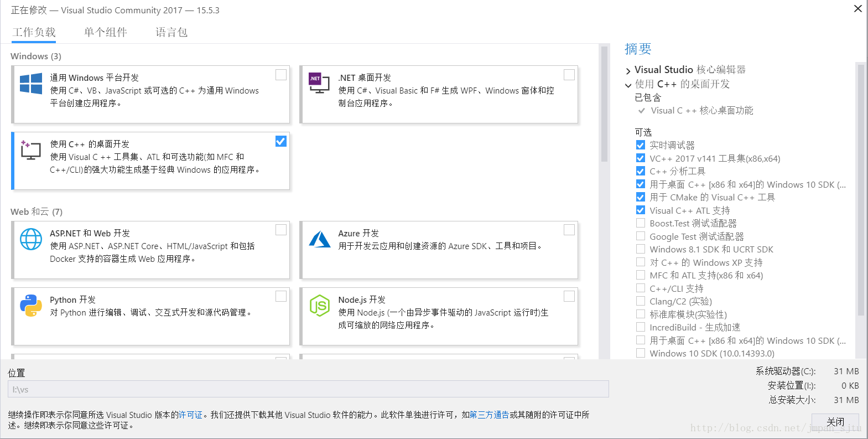Check the ASP.NET 和 Web 开发 checkbox
The image size is (868, 439).
281,230
